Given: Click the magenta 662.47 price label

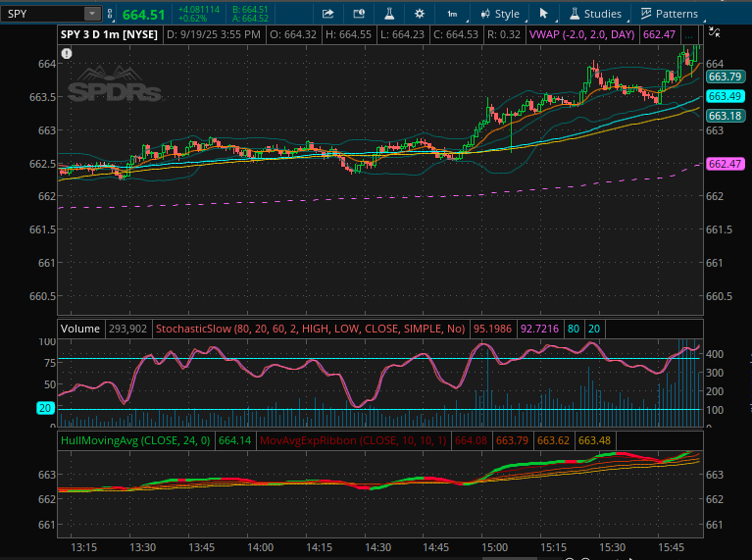Looking at the screenshot, I should click(x=724, y=164).
